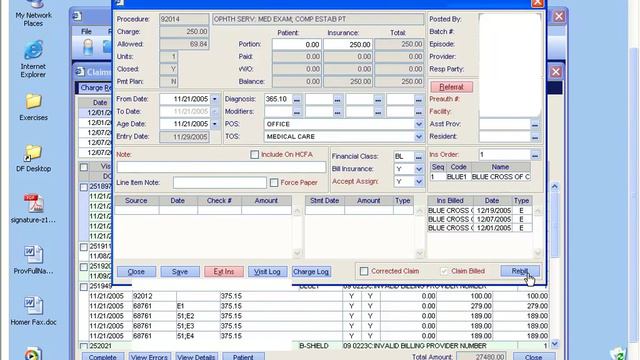The image size is (640, 360).
Task: Expand the Age Date dropdown
Action: tap(214, 124)
